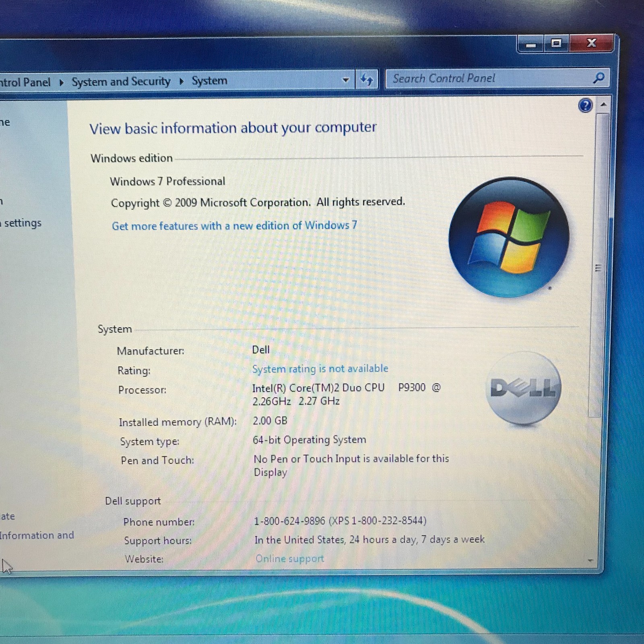The width and height of the screenshot is (644, 644).
Task: Click 'Windows 7 Professional' text
Action: click(x=167, y=182)
